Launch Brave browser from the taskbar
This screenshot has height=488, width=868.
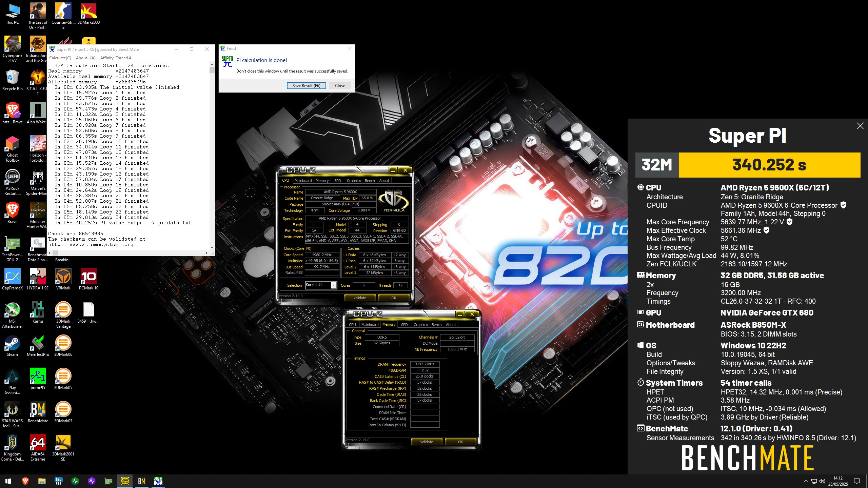tap(25, 481)
